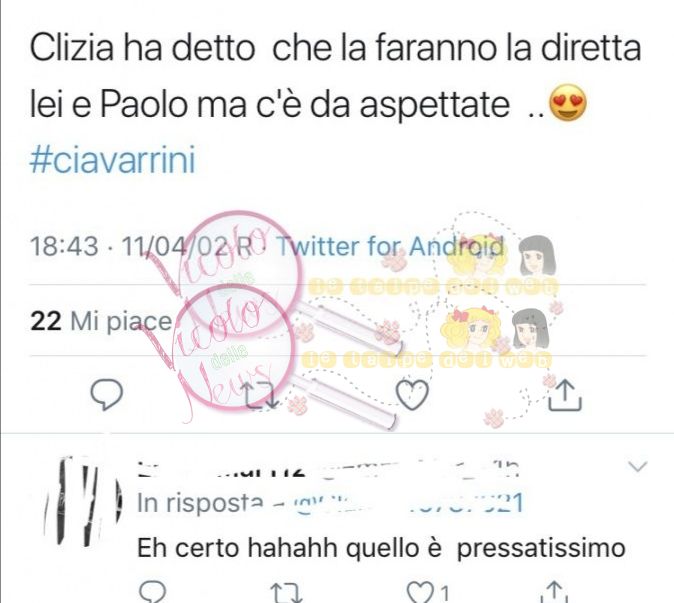Like the main tweet with heart icon
The height and width of the screenshot is (603, 674).
pyautogui.click(x=412, y=394)
